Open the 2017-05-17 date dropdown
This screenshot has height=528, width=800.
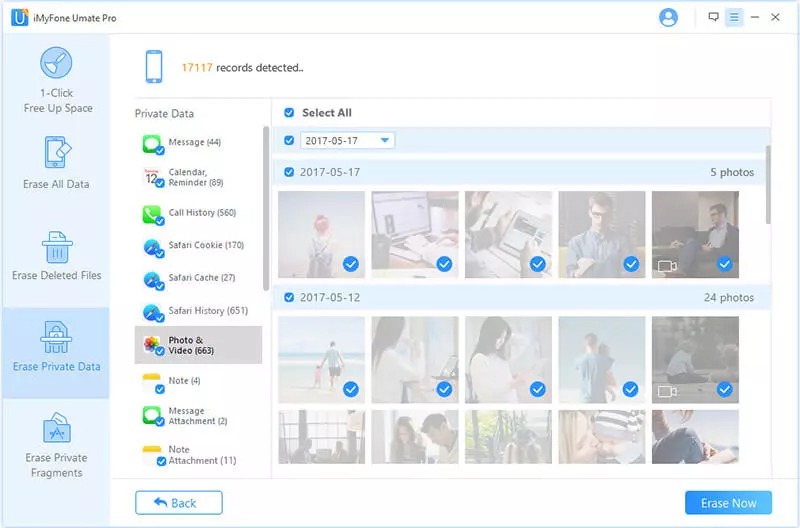pos(385,141)
